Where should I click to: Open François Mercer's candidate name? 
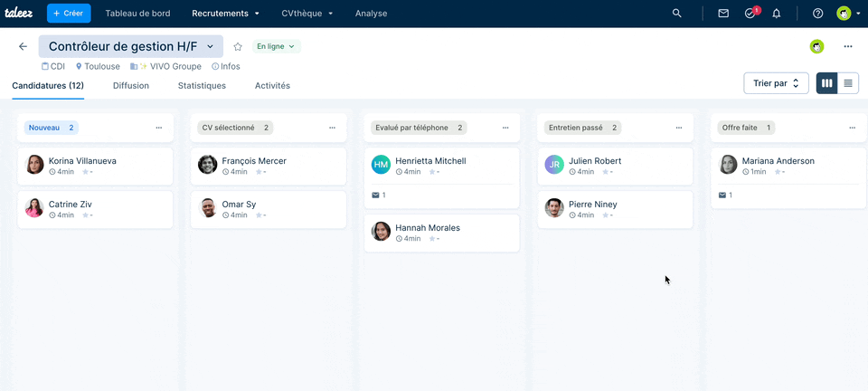pyautogui.click(x=254, y=161)
